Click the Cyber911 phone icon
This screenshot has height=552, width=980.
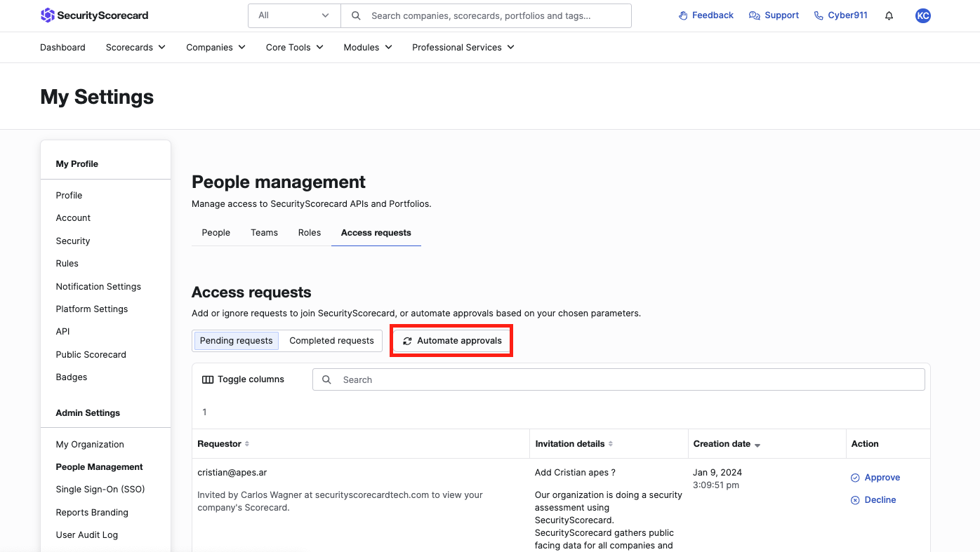(x=819, y=15)
